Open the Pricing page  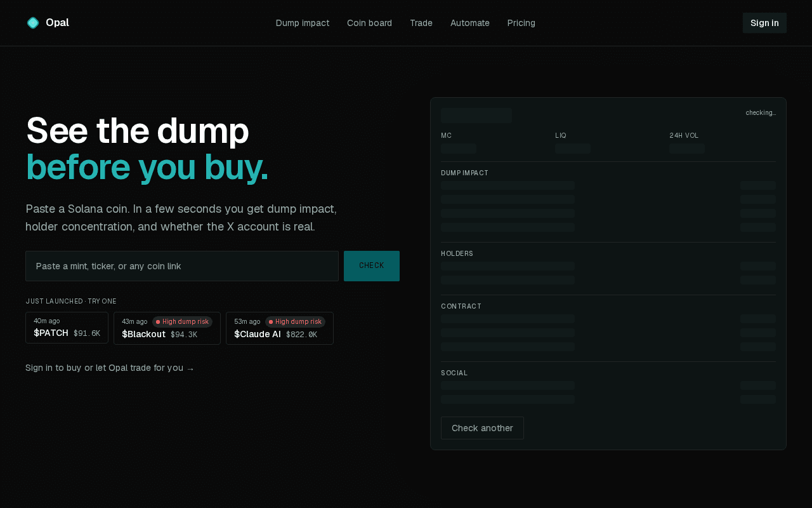point(521,23)
